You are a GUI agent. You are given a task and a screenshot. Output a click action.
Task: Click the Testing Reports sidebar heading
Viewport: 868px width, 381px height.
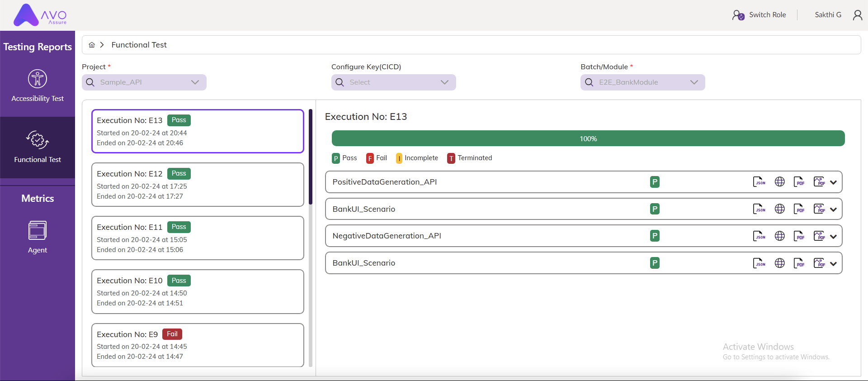(x=38, y=47)
